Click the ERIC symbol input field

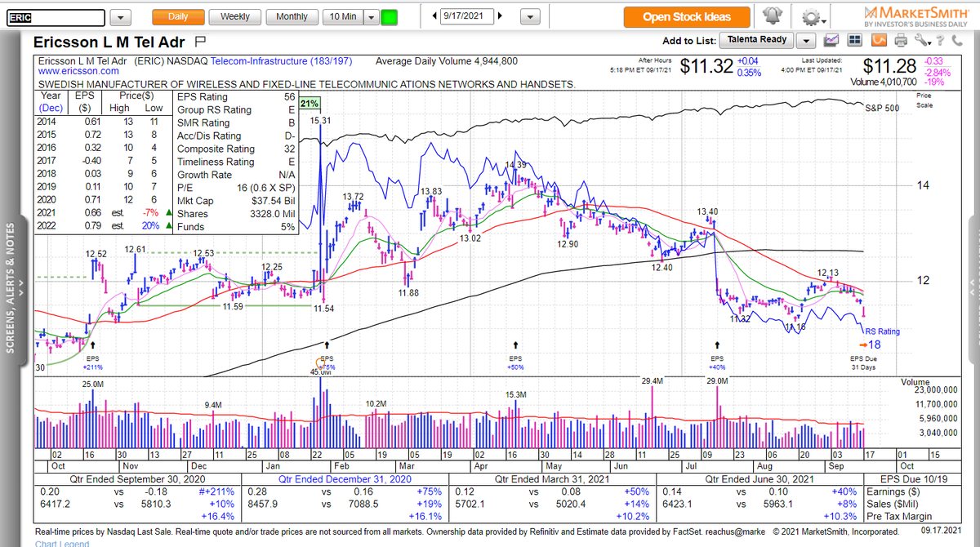55,17
